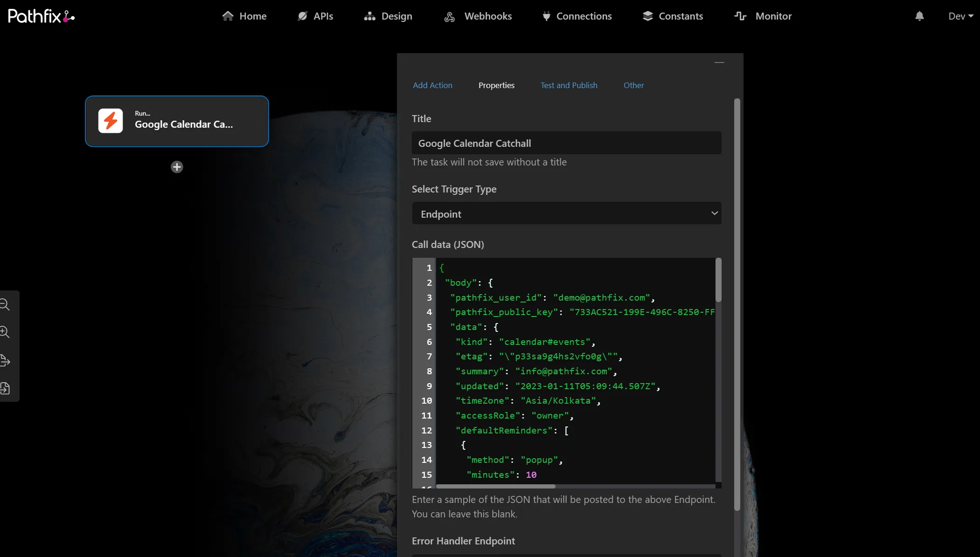
Task: Expand the Dev environment dropdown
Action: click(961, 16)
